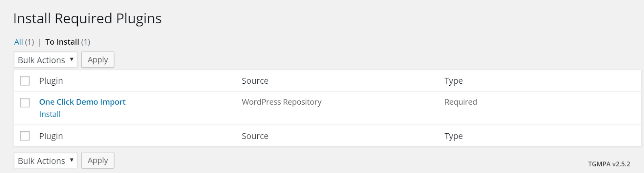The width and height of the screenshot is (644, 173).
Task: Switch to the To Install filter
Action: pyautogui.click(x=62, y=42)
